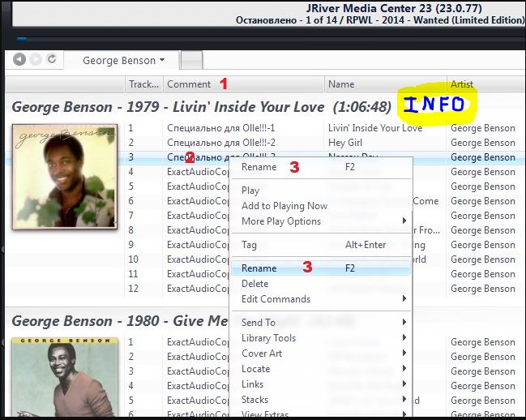The width and height of the screenshot is (526, 420).
Task: Click the empty tab next to George Benson
Action: point(191,60)
